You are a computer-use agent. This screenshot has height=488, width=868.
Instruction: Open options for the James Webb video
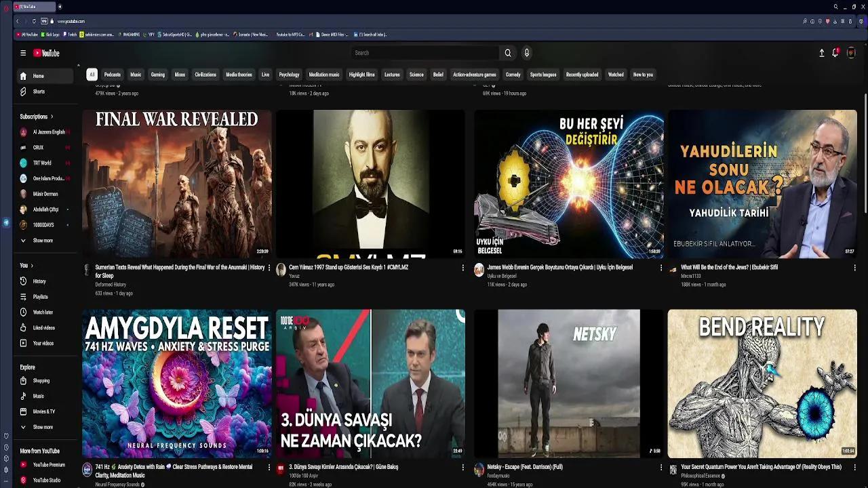661,268
